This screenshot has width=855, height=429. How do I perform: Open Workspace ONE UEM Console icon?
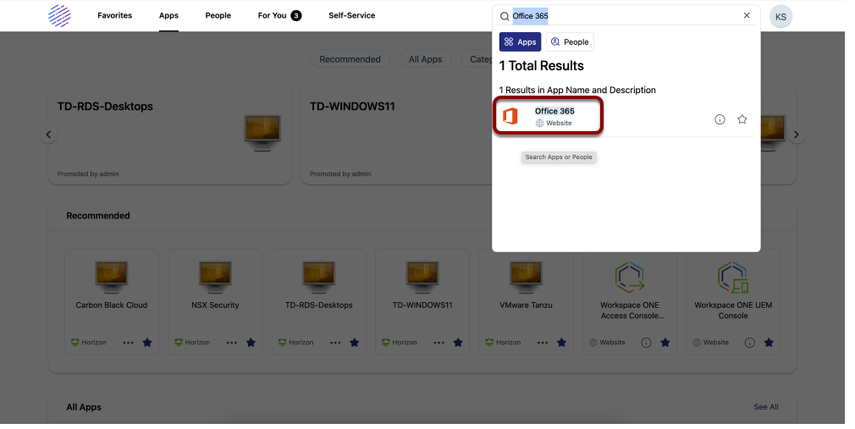click(x=741, y=280)
